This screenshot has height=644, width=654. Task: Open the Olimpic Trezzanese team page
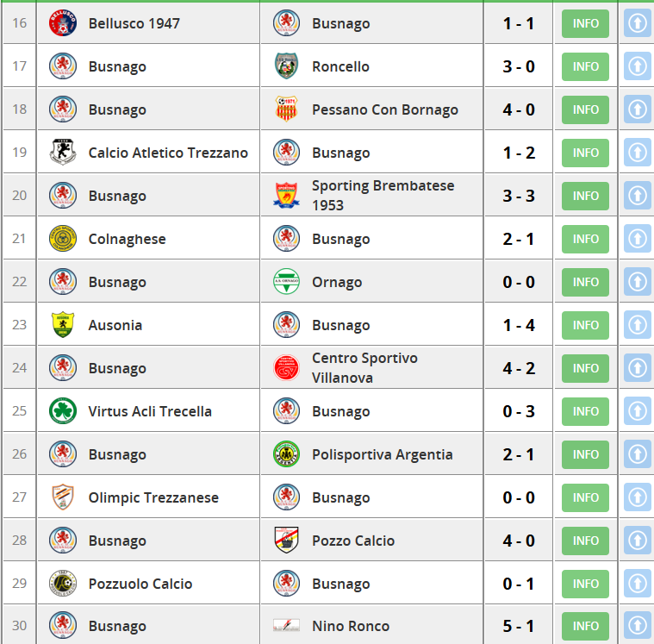click(153, 497)
